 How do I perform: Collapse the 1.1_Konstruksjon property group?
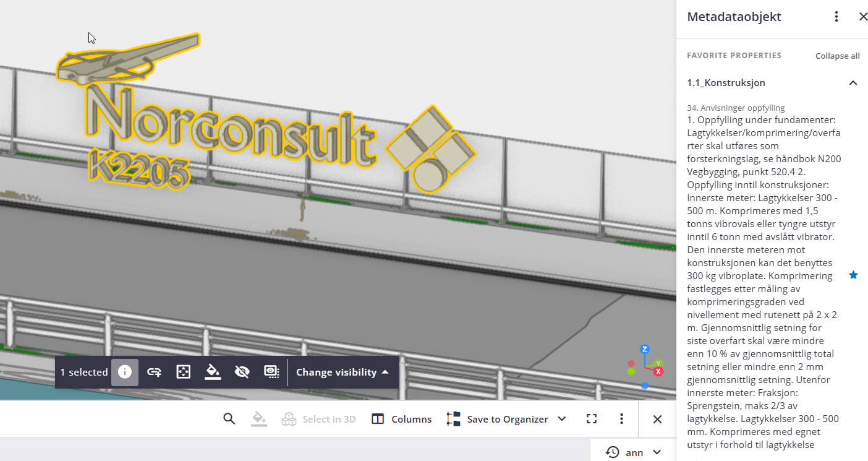coord(853,83)
